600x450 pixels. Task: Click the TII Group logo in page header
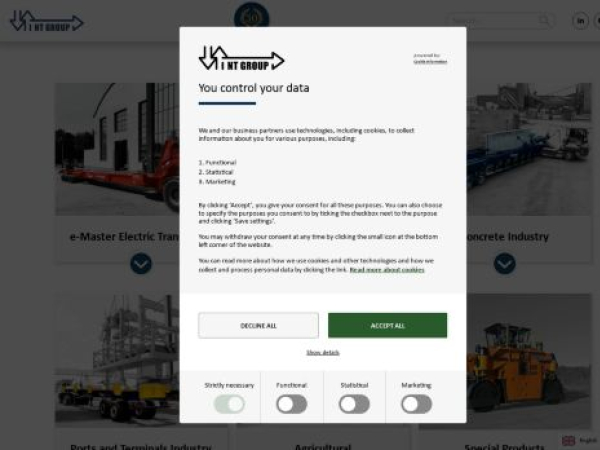[x=47, y=21]
